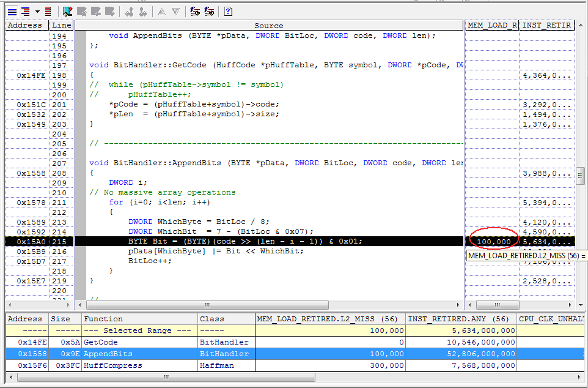Click the Address column header in source pane
Screen dimensions: 588x388
click(25, 25)
